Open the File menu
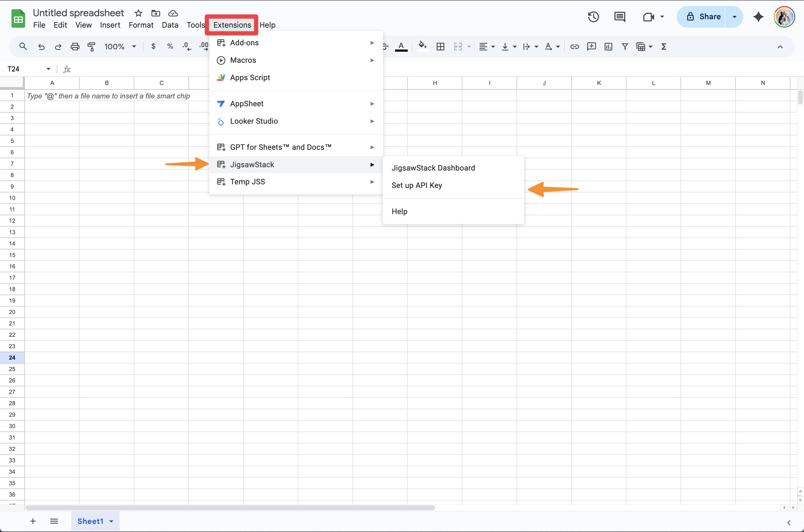804x532 pixels. pyautogui.click(x=39, y=25)
